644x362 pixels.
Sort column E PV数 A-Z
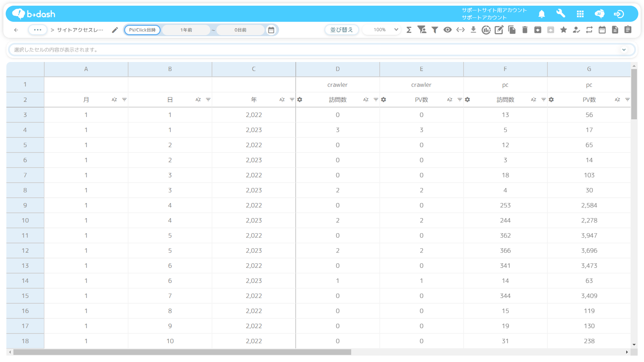click(x=449, y=100)
